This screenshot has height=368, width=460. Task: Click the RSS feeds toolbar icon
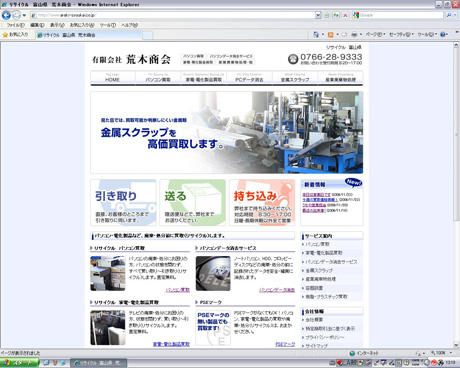pos(331,35)
